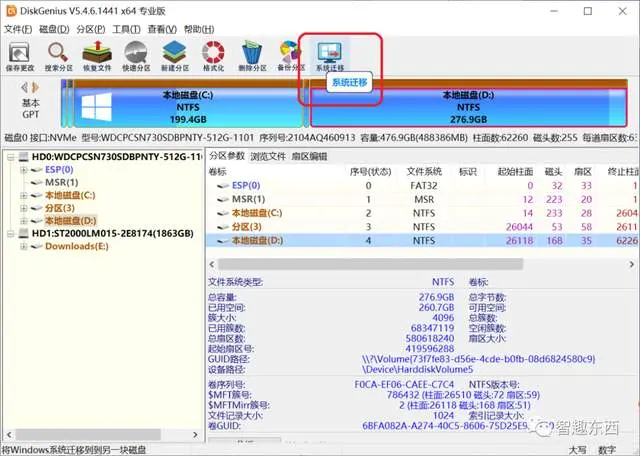Select the 本地磁盘(C:) row in partition table

point(422,213)
